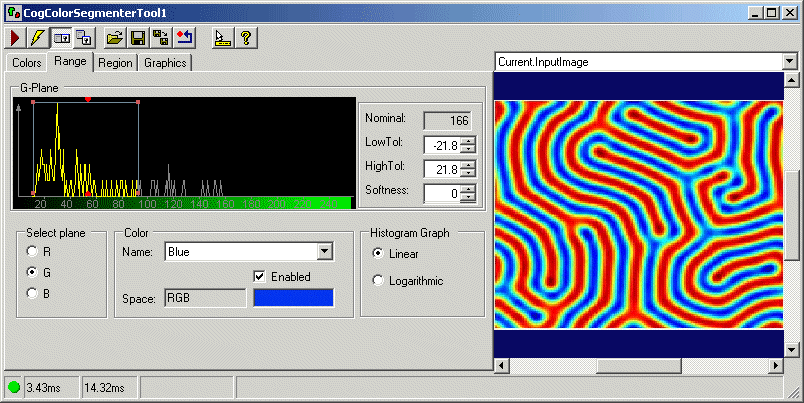Select the R plane radio button
Viewport: 804px width, 403px height.
[33, 251]
